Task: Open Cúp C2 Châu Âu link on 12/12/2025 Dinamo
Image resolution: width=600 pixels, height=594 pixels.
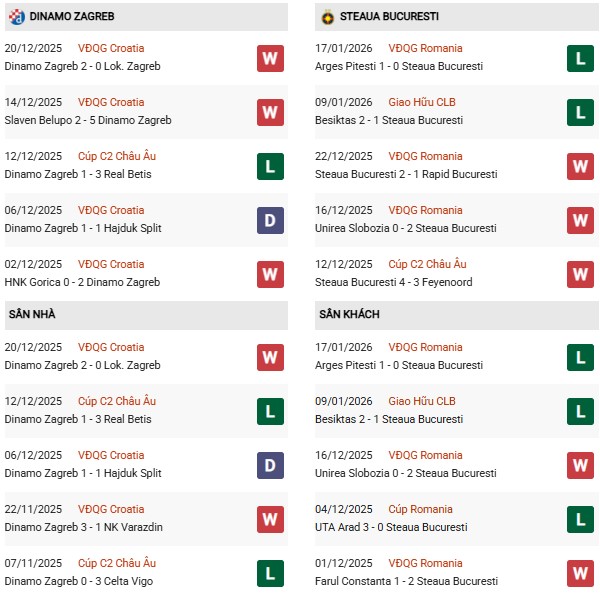Action: (117, 156)
